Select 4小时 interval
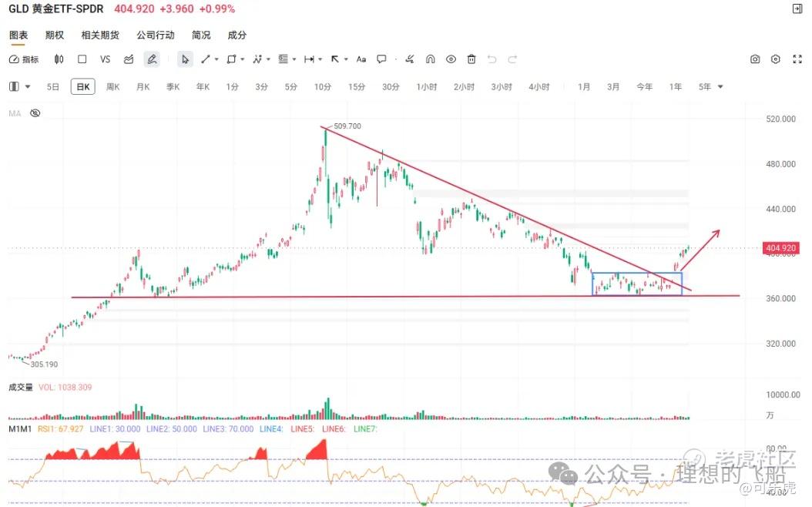The height and width of the screenshot is (507, 812). [539, 87]
